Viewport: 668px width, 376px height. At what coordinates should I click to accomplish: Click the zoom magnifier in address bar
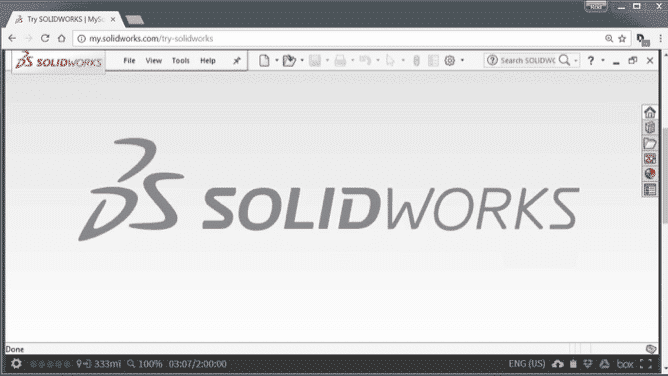pyautogui.click(x=609, y=38)
